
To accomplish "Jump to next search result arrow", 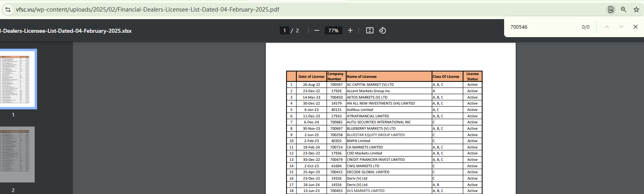I will pyautogui.click(x=621, y=27).
